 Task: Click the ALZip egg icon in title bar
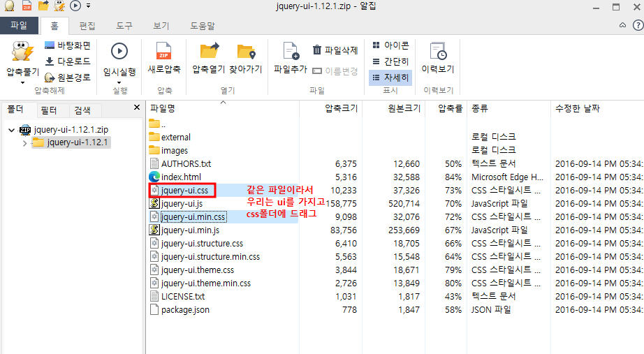pos(10,6)
